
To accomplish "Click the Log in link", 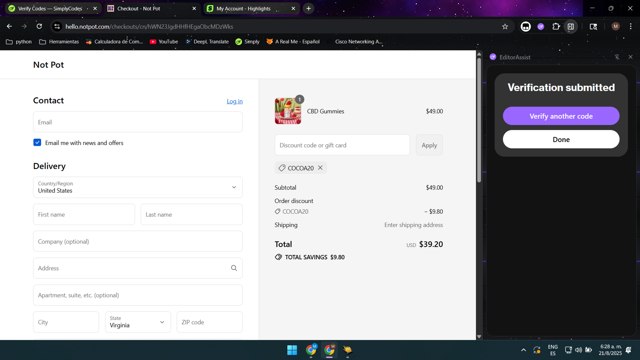I will (235, 101).
